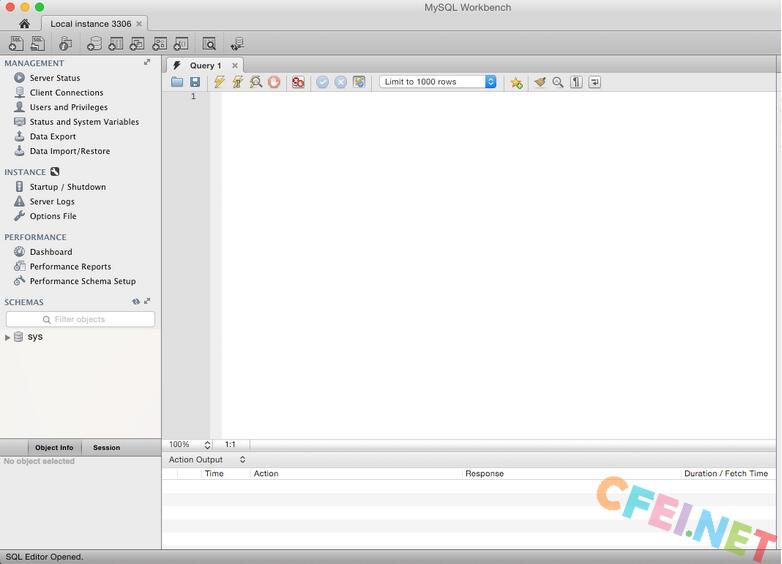Click the Filter objects search field
Viewport: 782px width, 564px height.
tap(80, 319)
